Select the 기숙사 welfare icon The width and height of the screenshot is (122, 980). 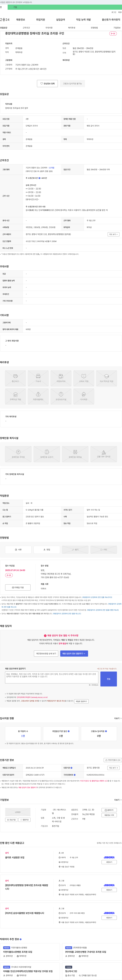(x=38, y=378)
